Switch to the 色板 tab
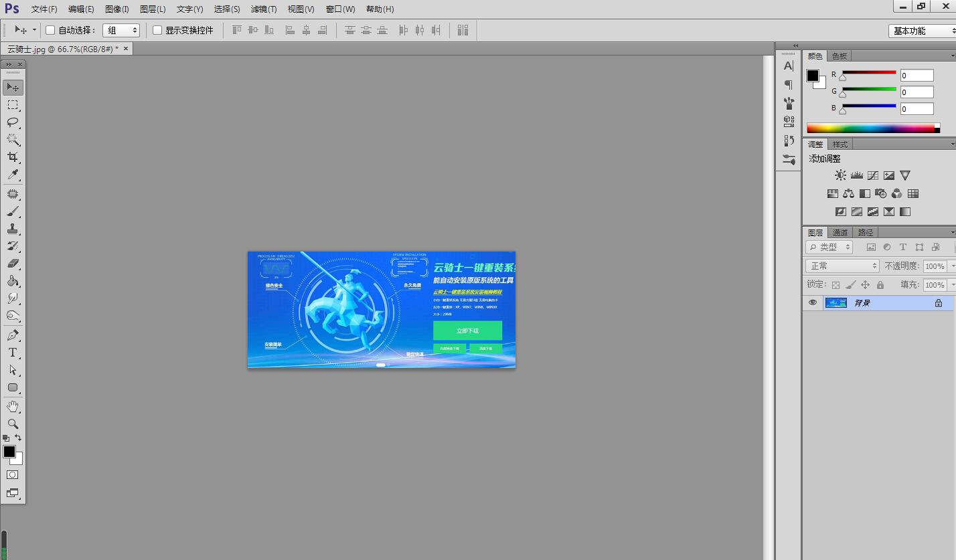The image size is (956, 560). (x=840, y=56)
